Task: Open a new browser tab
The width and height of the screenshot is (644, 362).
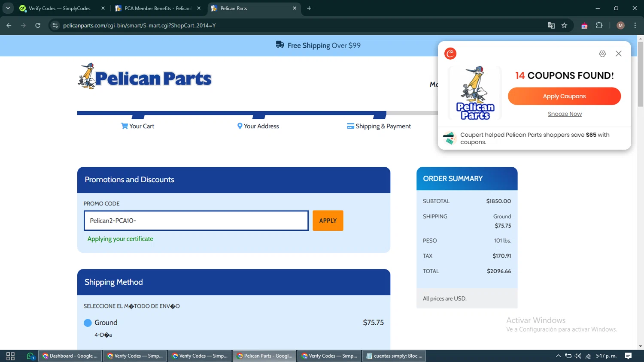Action: (x=309, y=8)
